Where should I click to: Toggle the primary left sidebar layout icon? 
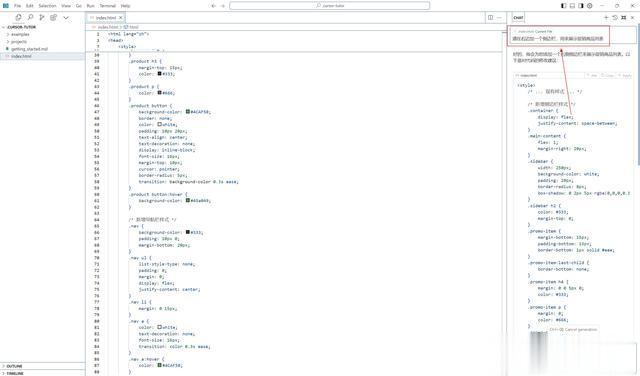pyautogui.click(x=563, y=6)
